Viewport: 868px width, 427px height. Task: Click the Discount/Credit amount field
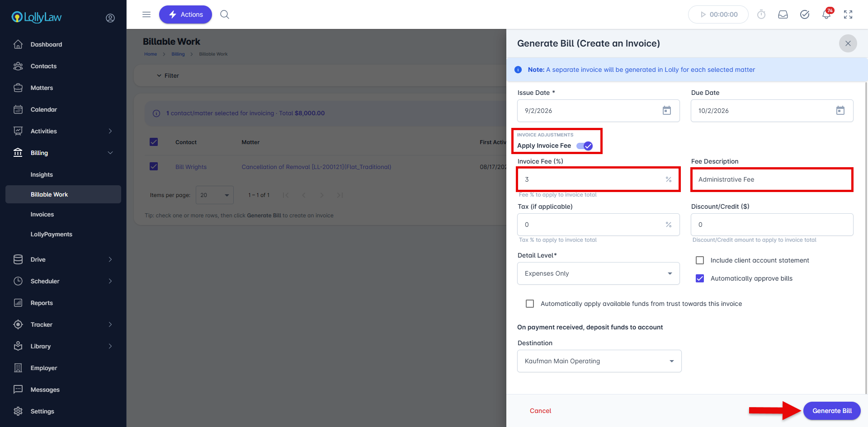(x=772, y=225)
